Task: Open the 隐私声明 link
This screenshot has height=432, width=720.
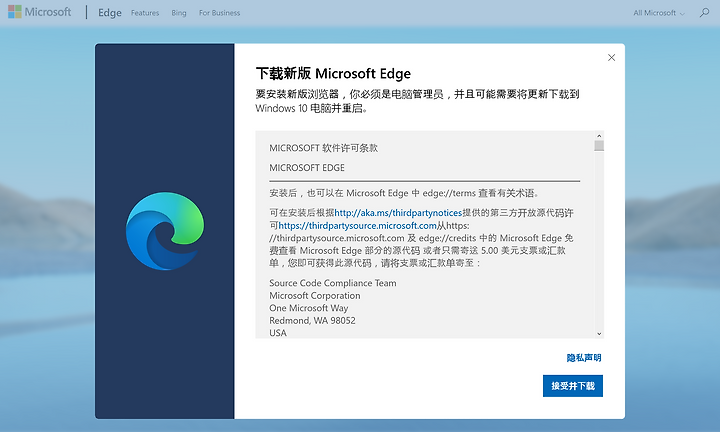Action: click(584, 358)
